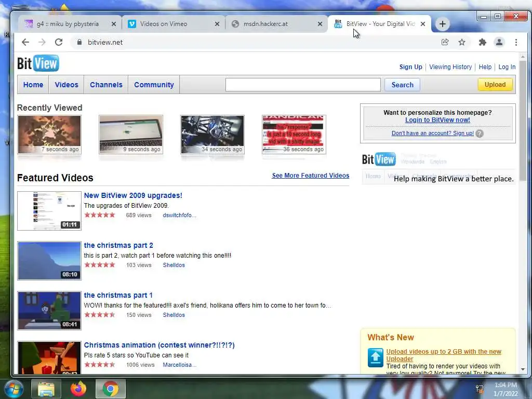Click the Chrome taskbar icon
The width and height of the screenshot is (532, 399).
(111, 389)
